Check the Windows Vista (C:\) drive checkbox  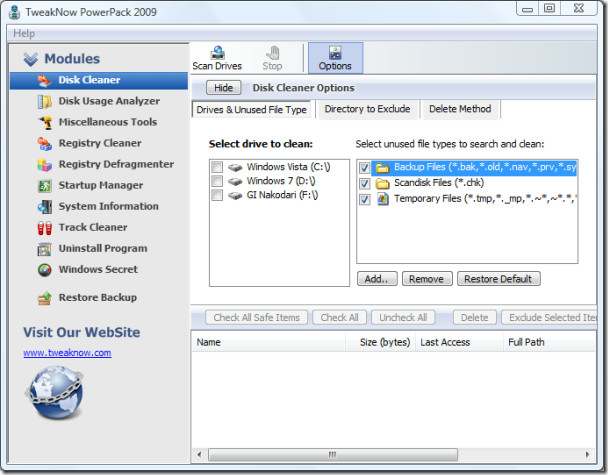pos(217,167)
